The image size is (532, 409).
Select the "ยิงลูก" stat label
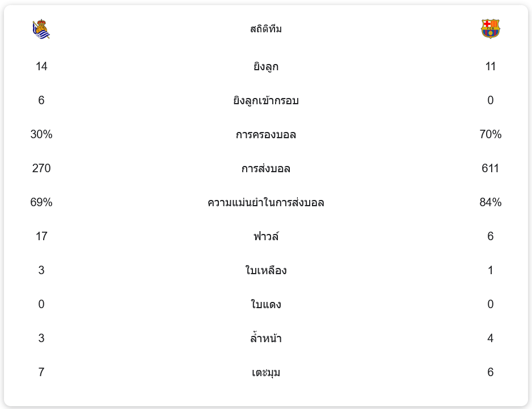[x=265, y=67]
